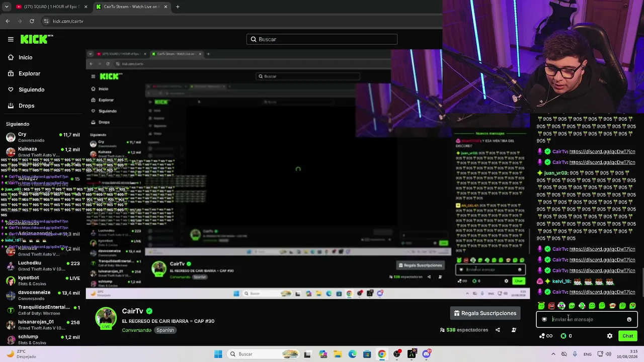Viewport: 644px width, 362px height.
Task: Click the green K kicks balance icon
Action: [x=563, y=336]
